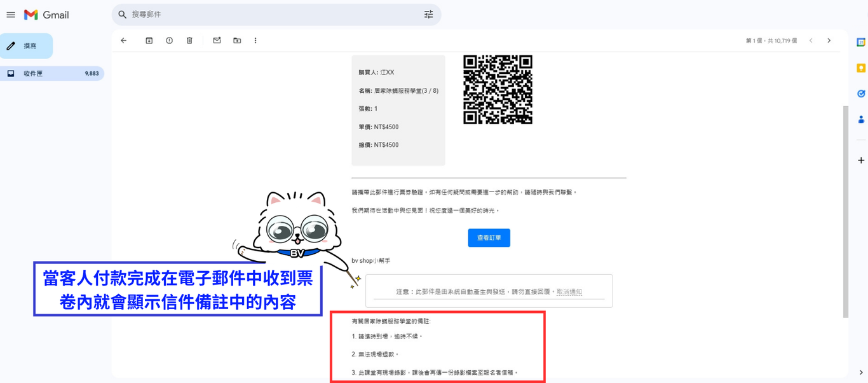The image size is (868, 383).
Task: Open Google Calendar side panel
Action: [861, 43]
